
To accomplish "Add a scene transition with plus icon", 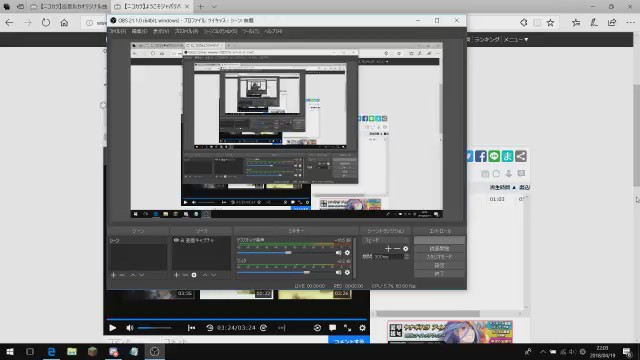I will [388, 248].
